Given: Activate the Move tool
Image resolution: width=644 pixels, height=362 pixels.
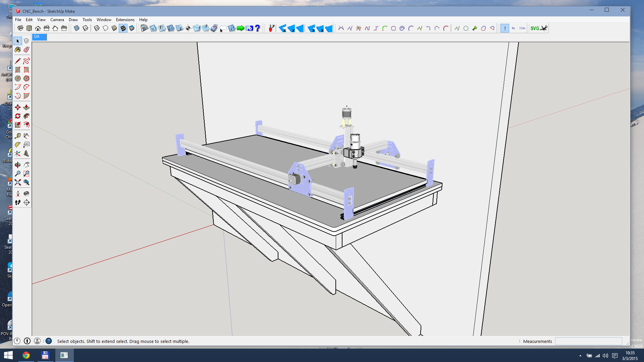Looking at the screenshot, I should pos(18,107).
